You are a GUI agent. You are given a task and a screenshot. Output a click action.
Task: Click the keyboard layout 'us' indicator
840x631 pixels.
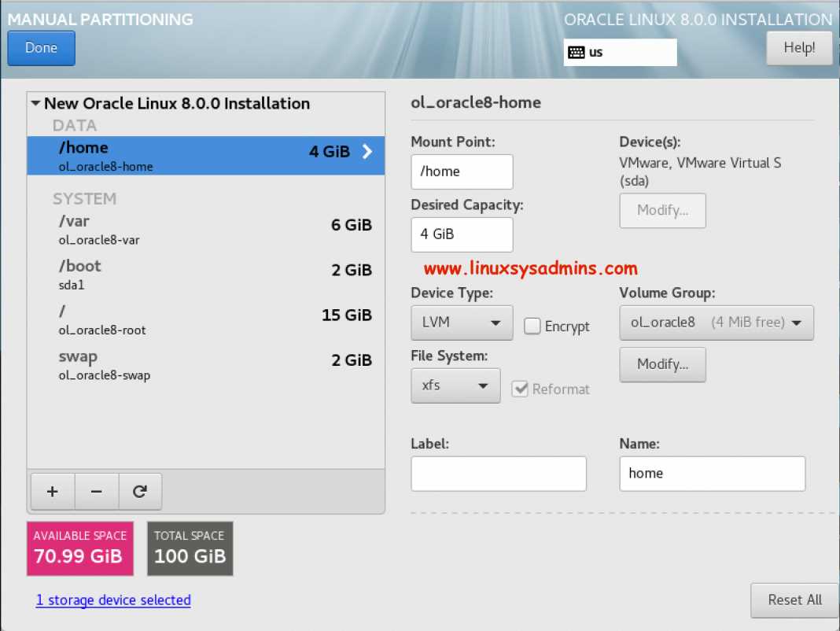pos(620,52)
